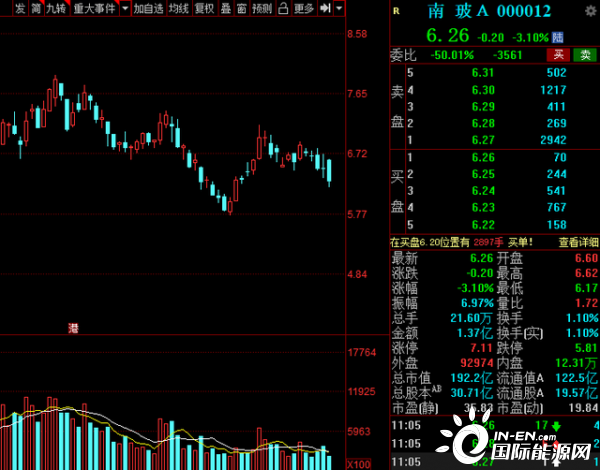
Task: Toggle 均线 moving average display
Action: (178, 8)
